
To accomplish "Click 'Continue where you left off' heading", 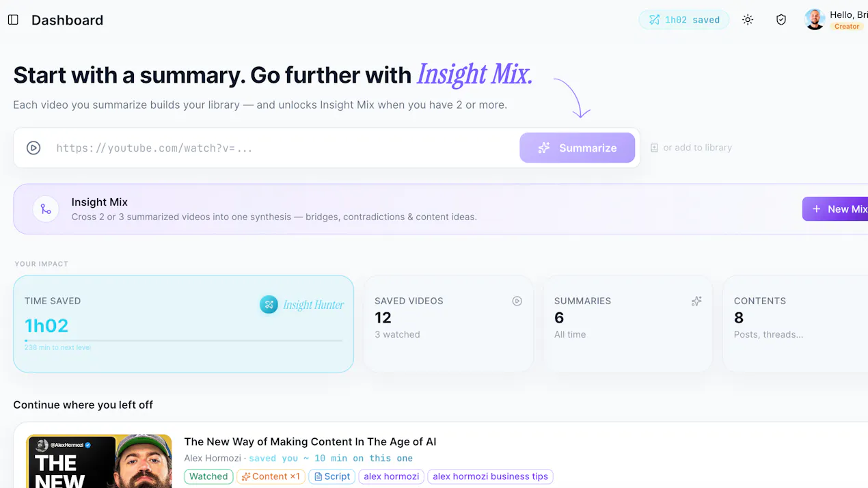I will (83, 405).
